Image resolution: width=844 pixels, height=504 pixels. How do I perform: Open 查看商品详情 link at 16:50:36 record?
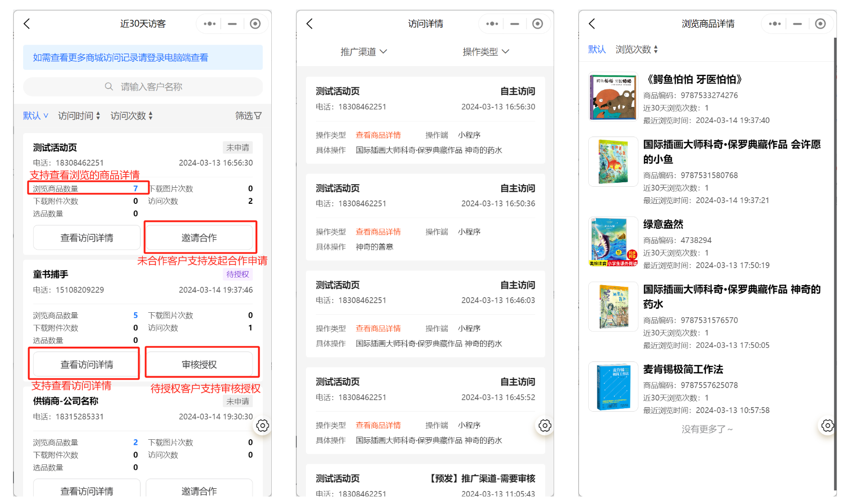click(378, 232)
